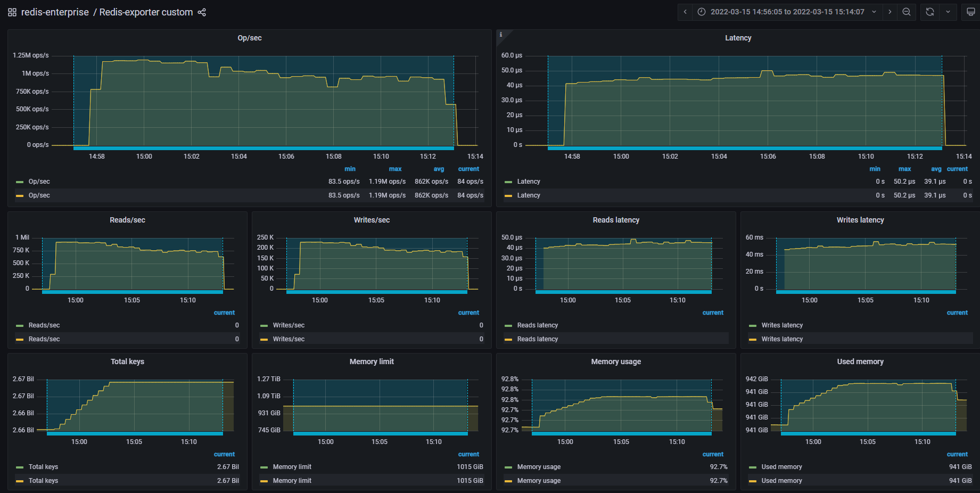
Task: Open the Memory usage panel title menu
Action: (615, 361)
